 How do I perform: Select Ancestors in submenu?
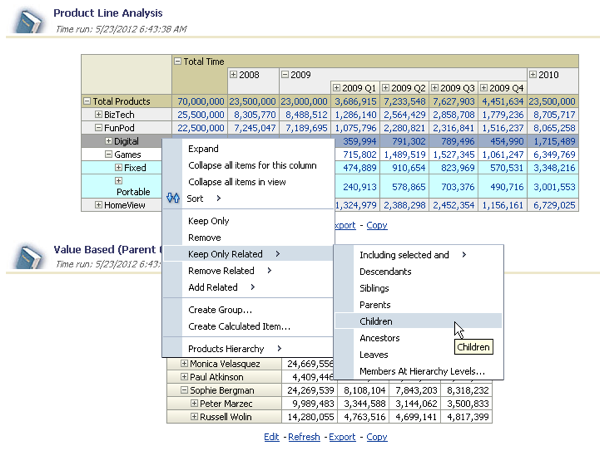(418, 338)
